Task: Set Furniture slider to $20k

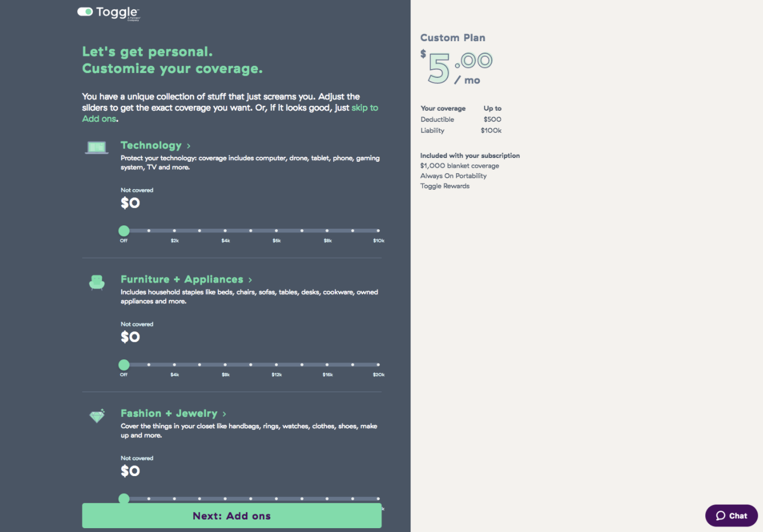Action: point(378,365)
